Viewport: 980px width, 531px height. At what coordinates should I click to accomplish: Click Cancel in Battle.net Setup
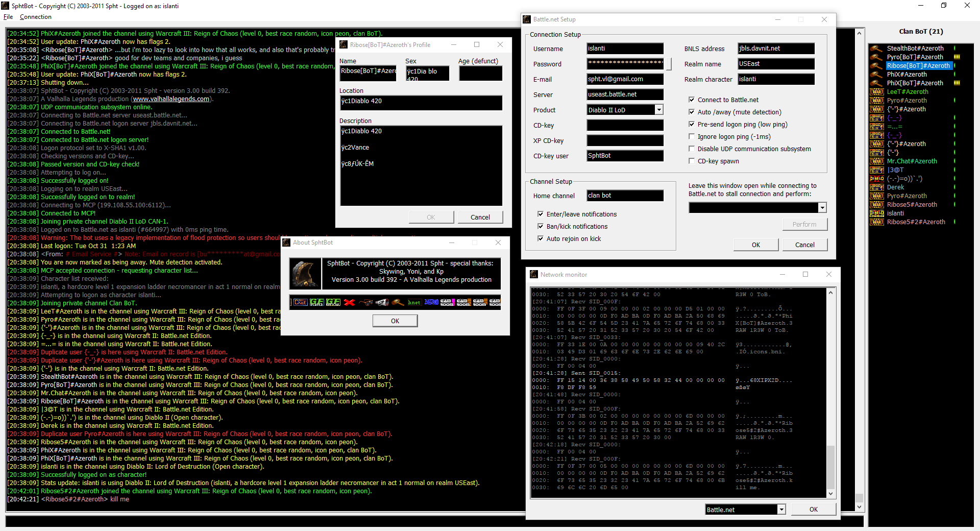805,245
